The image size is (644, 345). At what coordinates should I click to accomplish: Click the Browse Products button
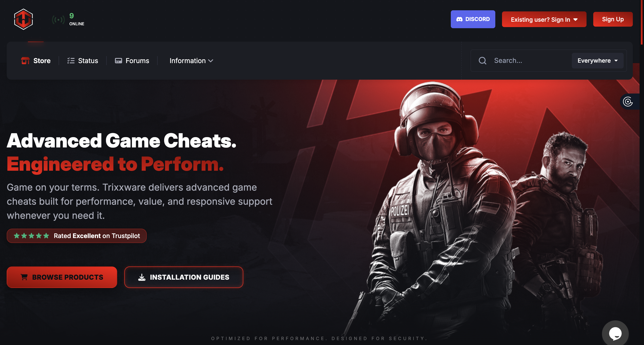pyautogui.click(x=62, y=277)
